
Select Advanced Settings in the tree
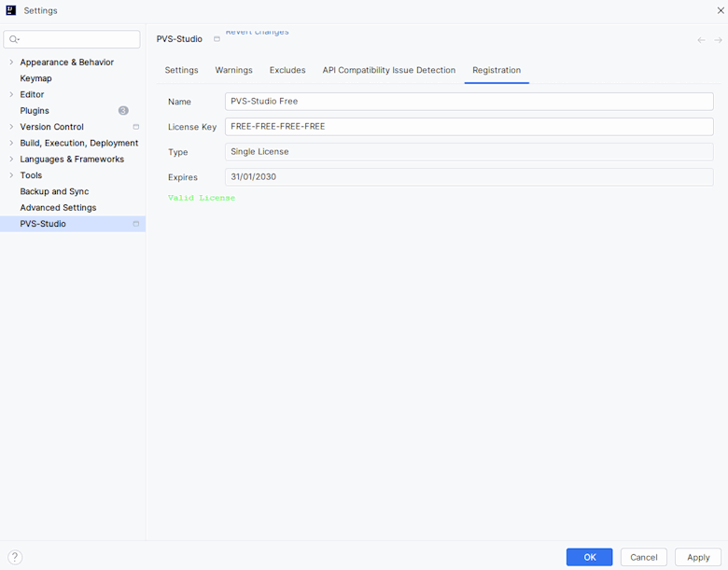58,207
